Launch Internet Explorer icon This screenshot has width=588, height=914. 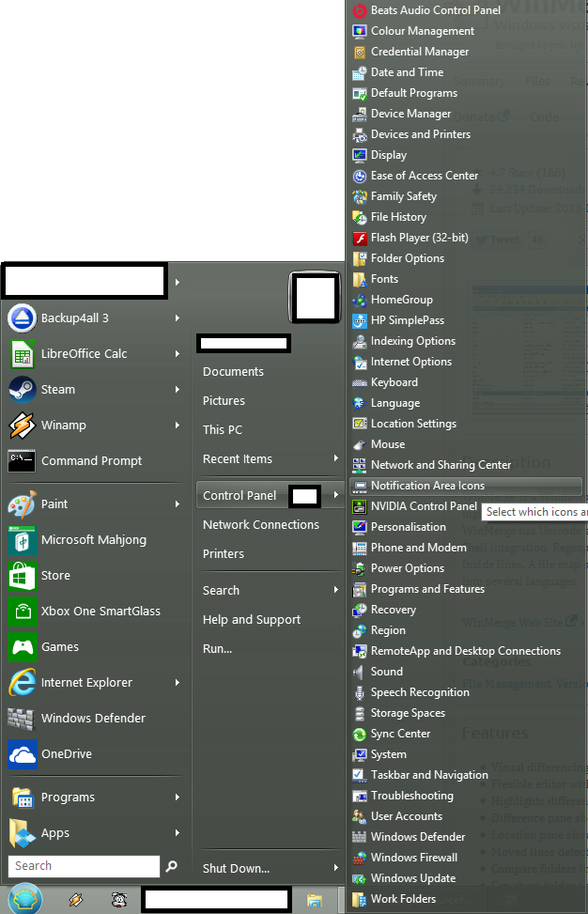(23, 683)
